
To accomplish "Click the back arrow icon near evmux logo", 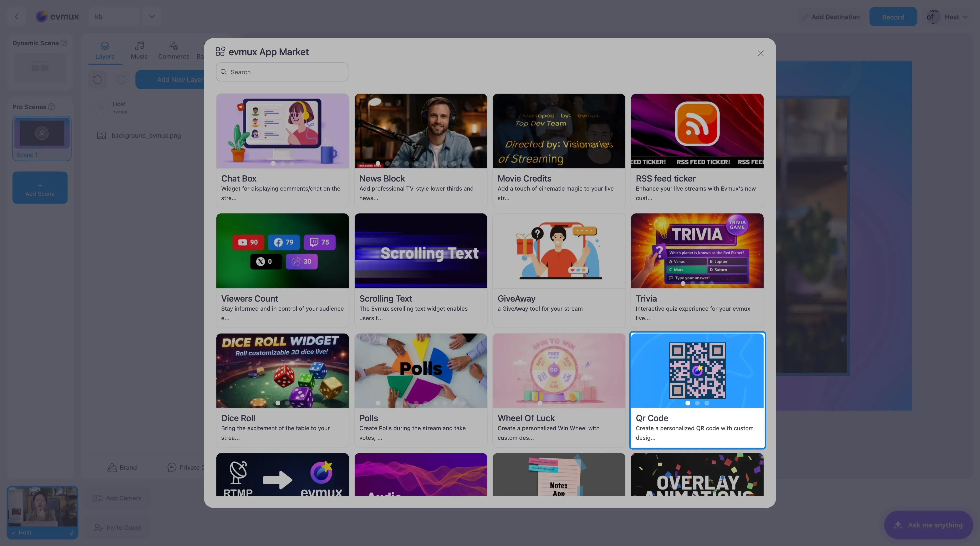I will (16, 17).
